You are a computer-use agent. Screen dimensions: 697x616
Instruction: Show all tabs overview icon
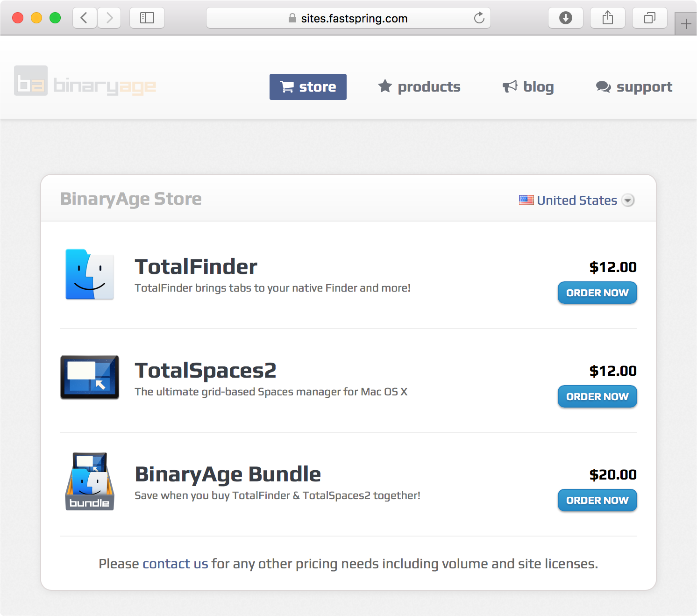(x=650, y=18)
